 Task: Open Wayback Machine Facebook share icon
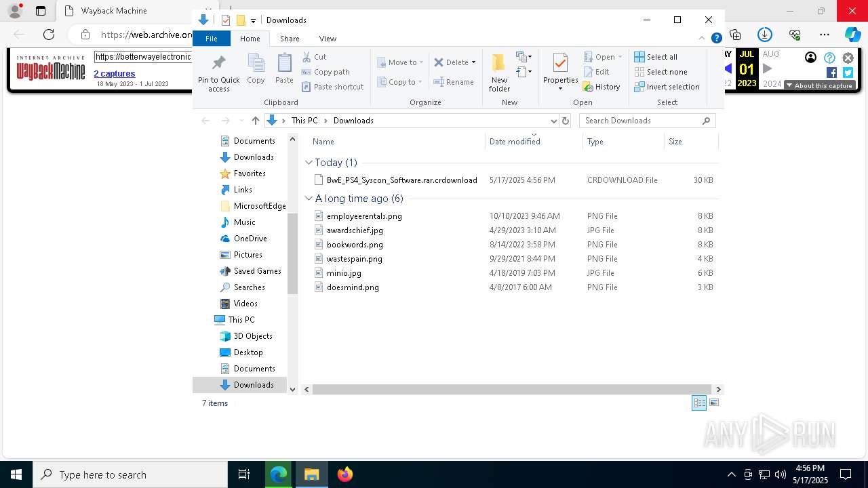(x=831, y=73)
